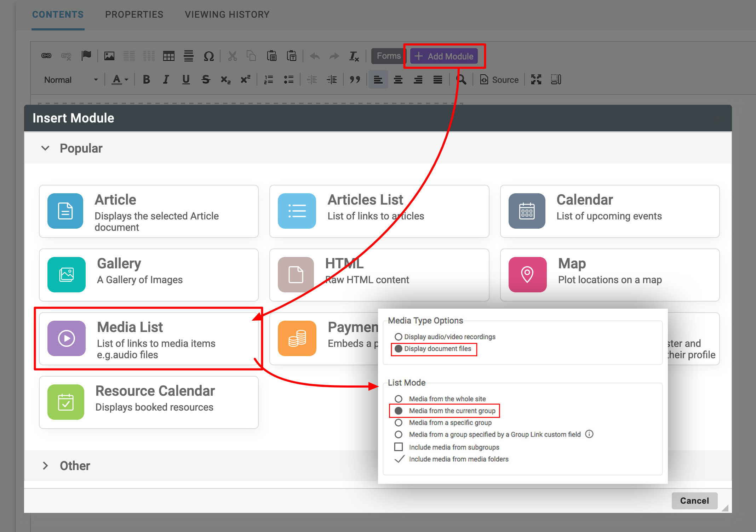756x532 pixels.
Task: Select Display document files radio button
Action: click(x=399, y=348)
